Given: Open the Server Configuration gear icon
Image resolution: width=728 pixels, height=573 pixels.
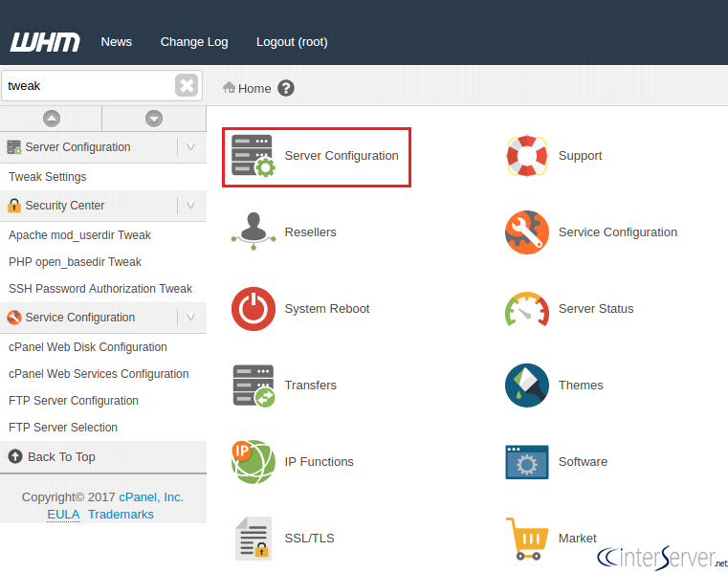Looking at the screenshot, I should pos(254,156).
